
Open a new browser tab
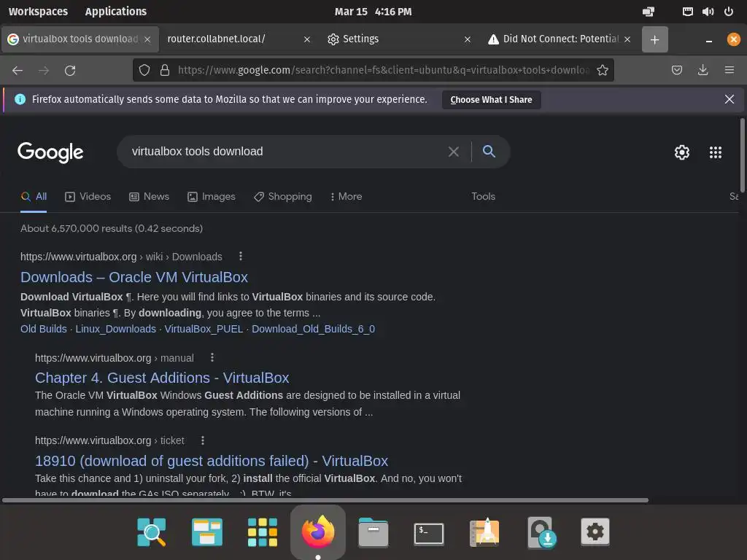654,39
